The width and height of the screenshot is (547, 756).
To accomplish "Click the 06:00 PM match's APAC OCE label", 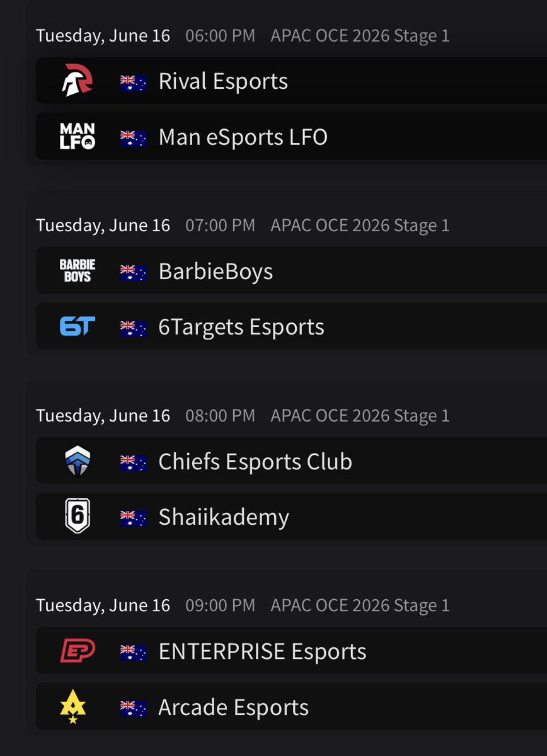I will pos(360,35).
